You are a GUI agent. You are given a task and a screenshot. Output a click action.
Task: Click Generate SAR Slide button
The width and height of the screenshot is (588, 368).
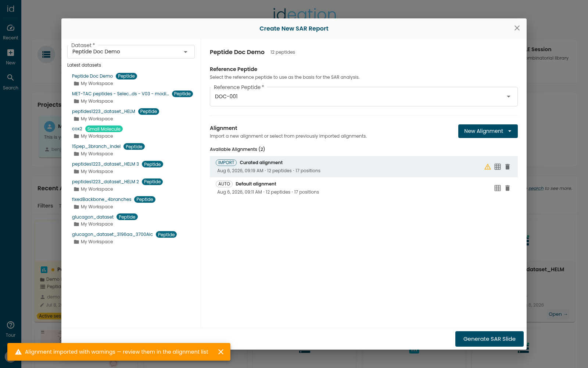[x=489, y=339]
